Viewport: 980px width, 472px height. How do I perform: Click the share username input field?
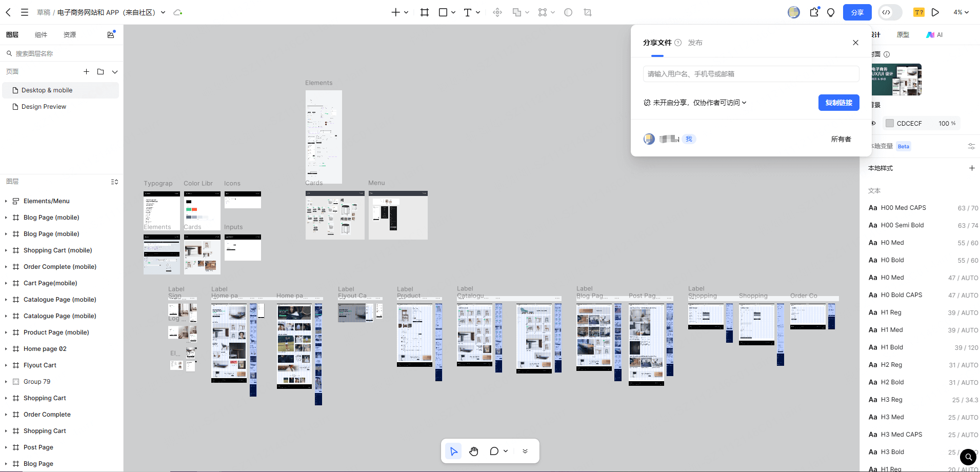[750, 74]
